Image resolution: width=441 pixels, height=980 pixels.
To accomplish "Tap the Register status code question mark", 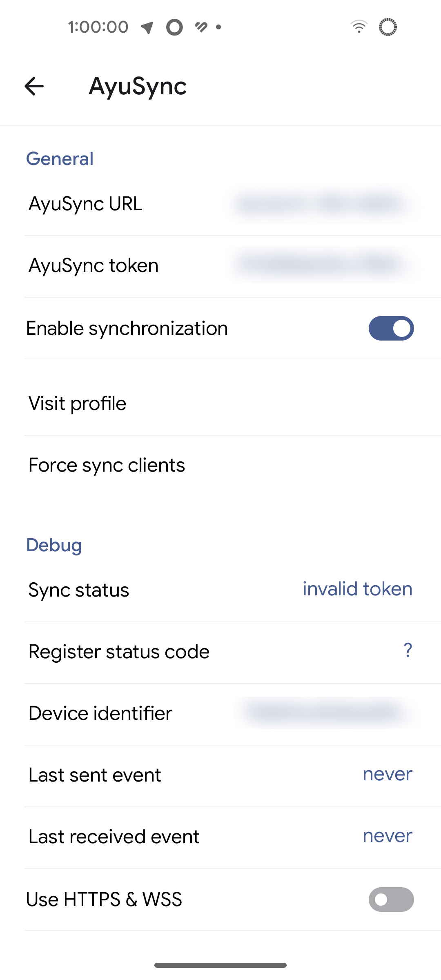I will (408, 650).
